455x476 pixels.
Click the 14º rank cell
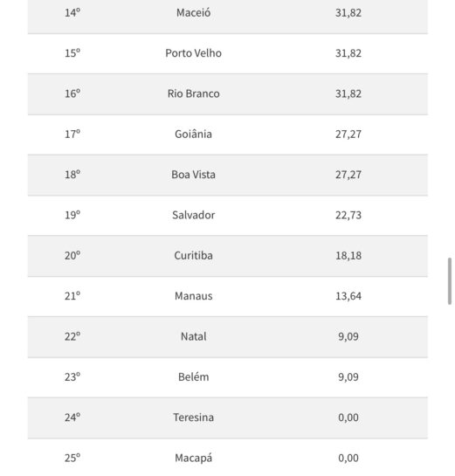72,13
